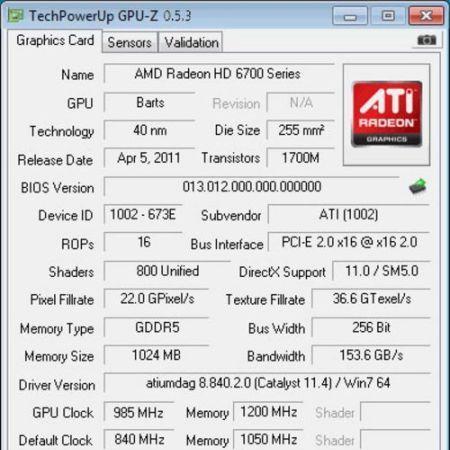This screenshot has height=450, width=450.
Task: Click the BIOS Version field
Action: pyautogui.click(x=252, y=186)
